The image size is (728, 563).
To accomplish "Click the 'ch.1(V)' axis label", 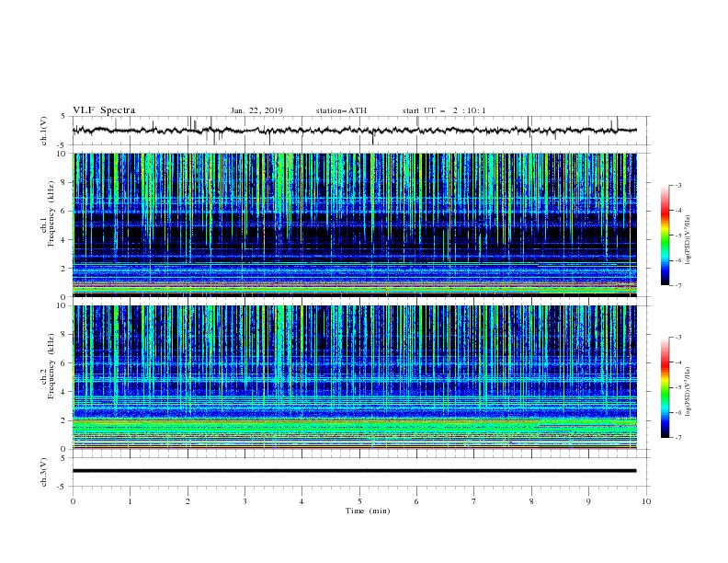I will coord(44,131).
